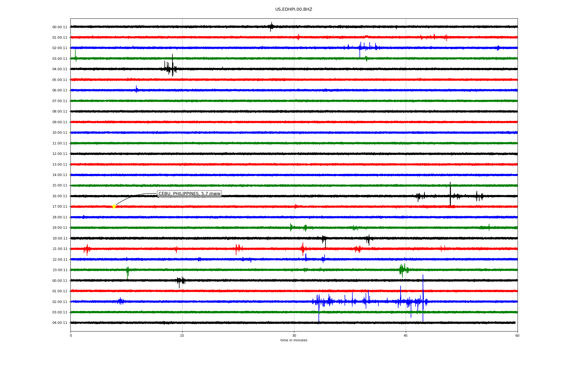Click the plot title US.EDHPI.00.BHZ

click(294, 10)
